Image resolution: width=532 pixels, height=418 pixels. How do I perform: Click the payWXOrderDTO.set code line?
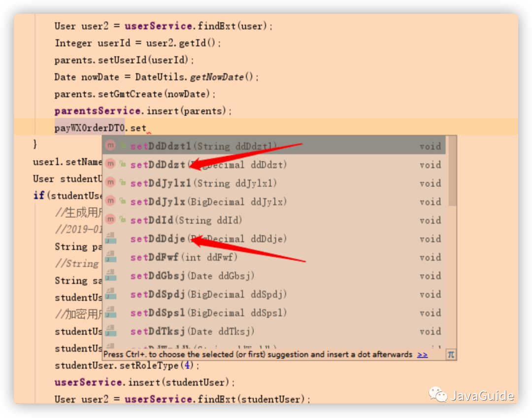click(x=100, y=128)
